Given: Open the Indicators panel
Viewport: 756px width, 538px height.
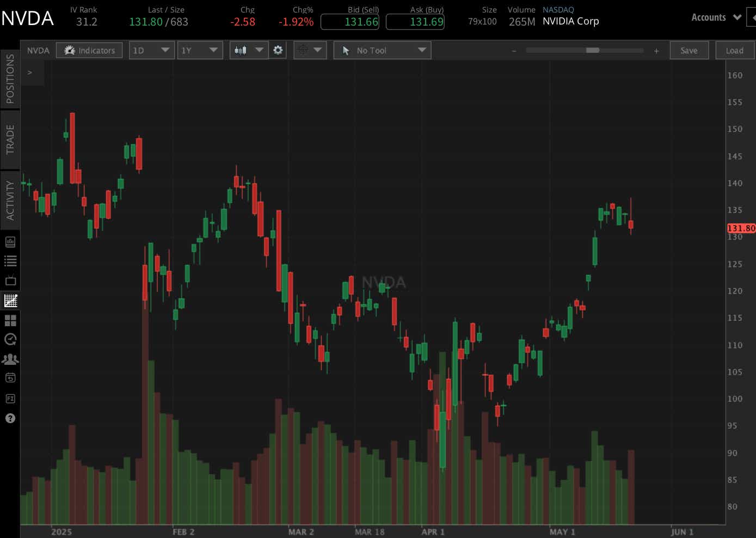Looking at the screenshot, I should 89,50.
